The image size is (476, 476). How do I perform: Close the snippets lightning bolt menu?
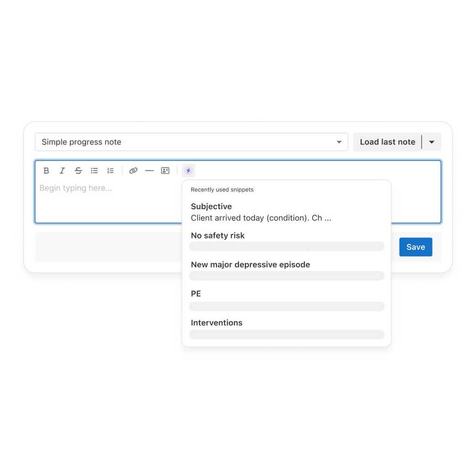(188, 171)
